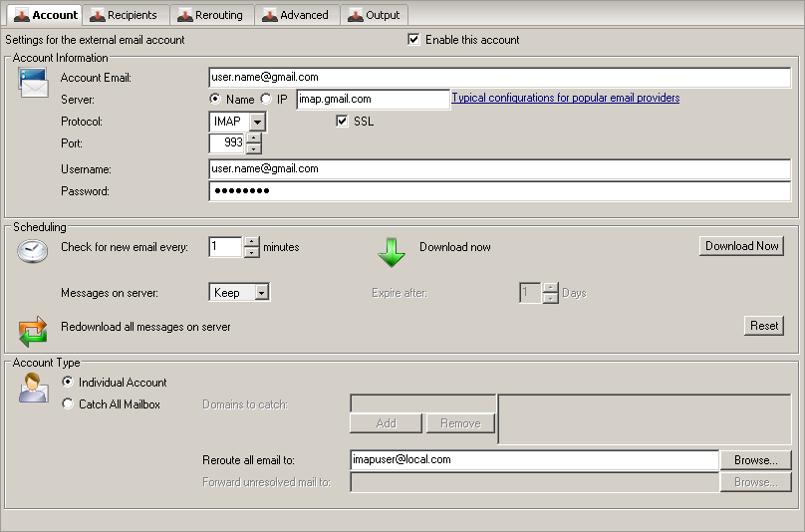805x532 pixels.
Task: Click Browse next to Reroute all email
Action: (x=755, y=460)
